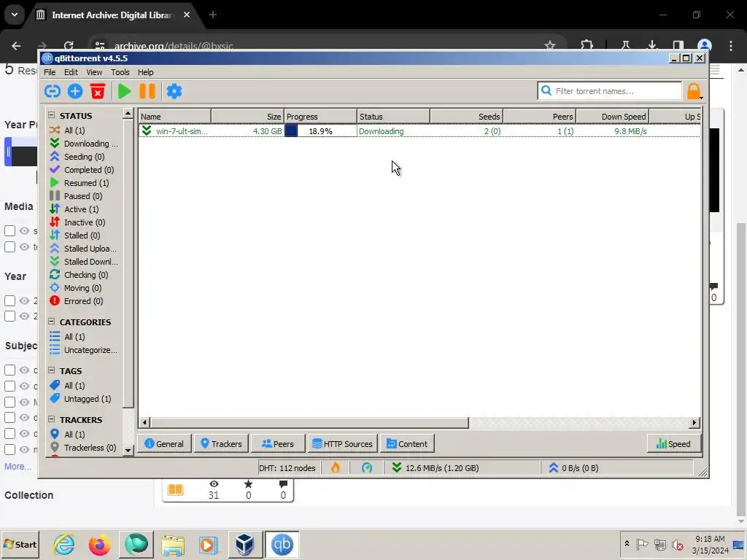Click the alternative speed limits gauge icon
This screenshot has height=560, width=747.
point(367,467)
